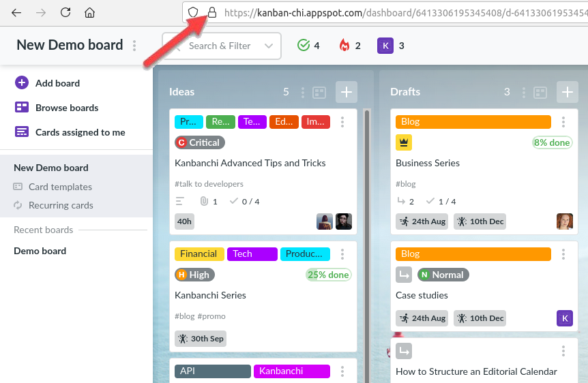The image size is (588, 383).
Task: Open Kanbanchi Advanced Tips and Tricks card
Action: 250,163
